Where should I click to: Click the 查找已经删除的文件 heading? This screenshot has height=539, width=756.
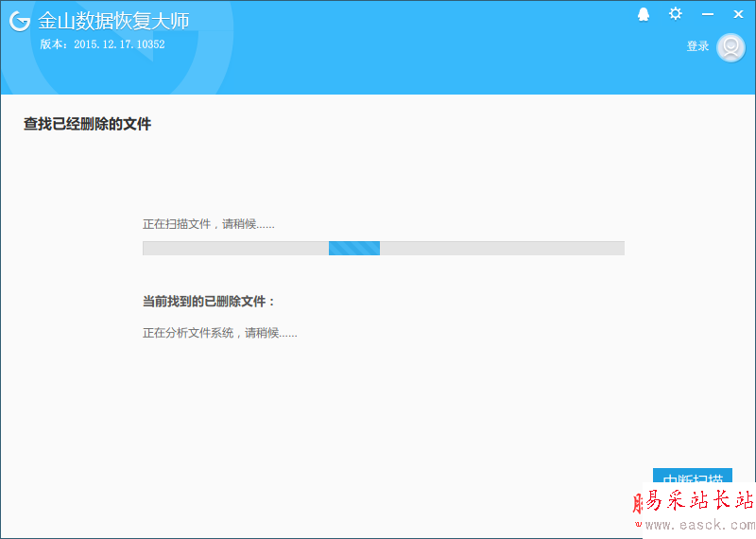(87, 124)
